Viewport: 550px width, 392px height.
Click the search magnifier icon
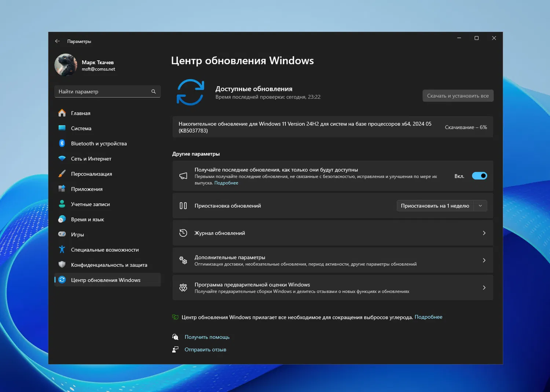(x=154, y=92)
